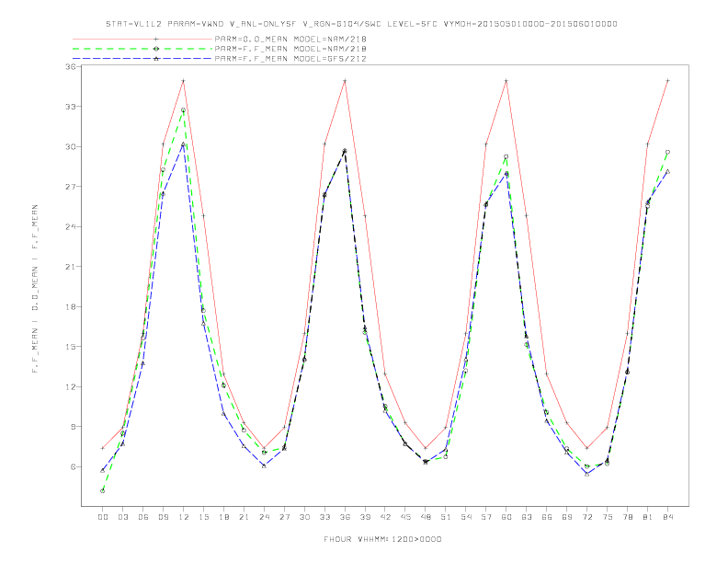Click x-axis tick label 18
Screen dimensions: 728x563
[223, 517]
